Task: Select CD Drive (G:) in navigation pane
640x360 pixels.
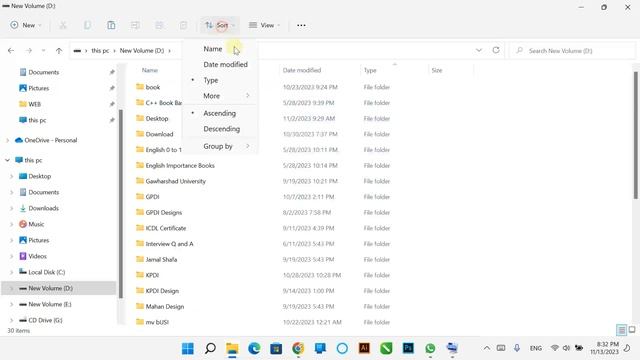Action: [45, 320]
